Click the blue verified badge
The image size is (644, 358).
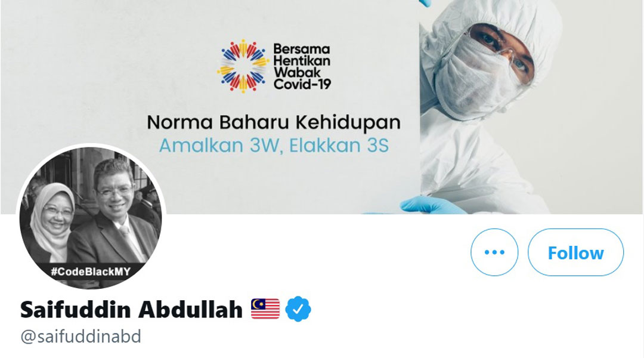[x=298, y=309]
